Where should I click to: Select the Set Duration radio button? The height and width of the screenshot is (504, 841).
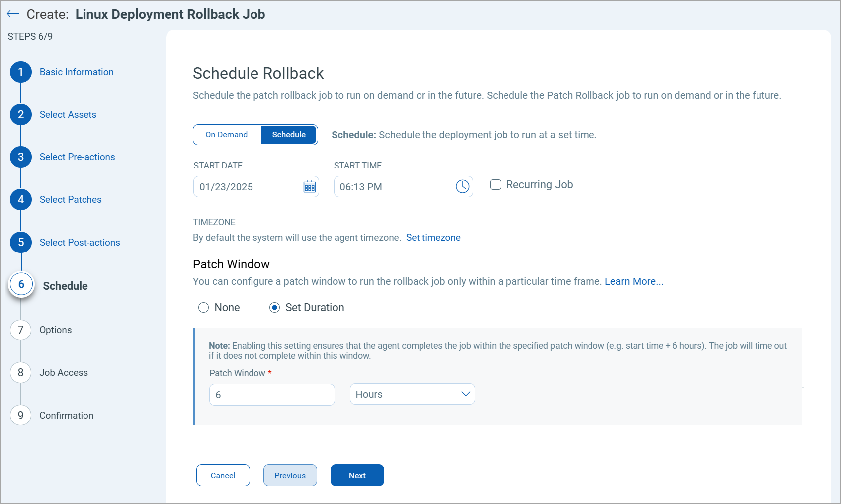[274, 307]
